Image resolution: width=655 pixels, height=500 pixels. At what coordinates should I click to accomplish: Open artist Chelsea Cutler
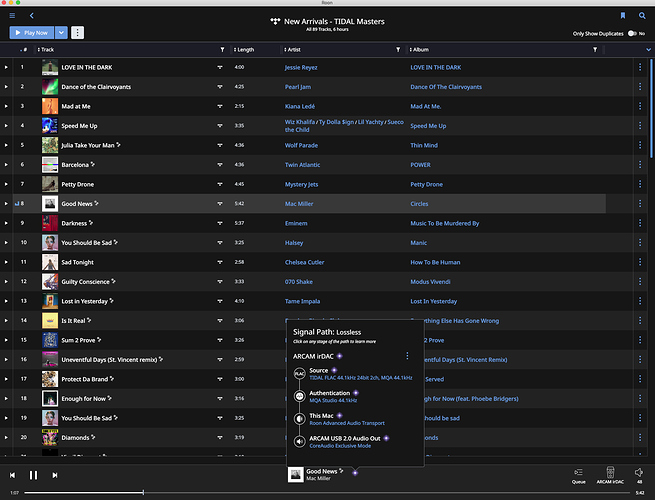(305, 262)
